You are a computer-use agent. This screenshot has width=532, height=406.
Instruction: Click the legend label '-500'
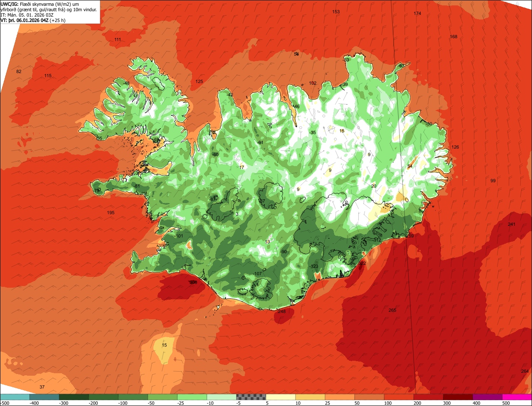coord(4,403)
